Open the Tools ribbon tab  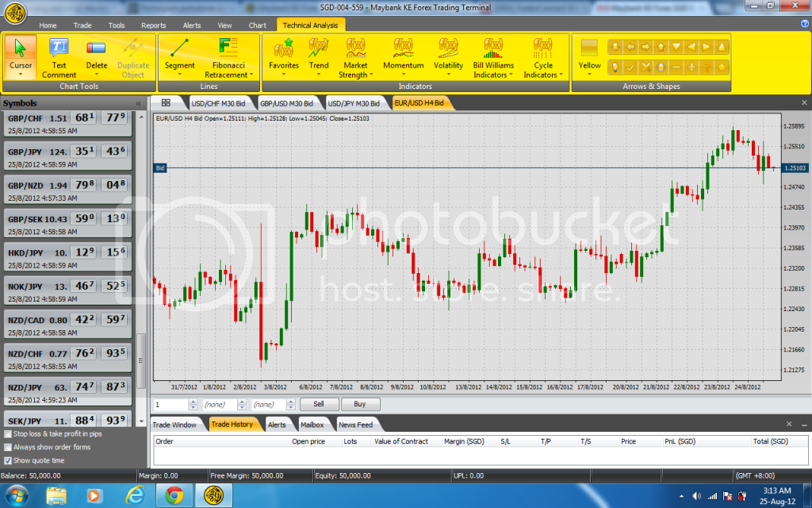(117, 25)
